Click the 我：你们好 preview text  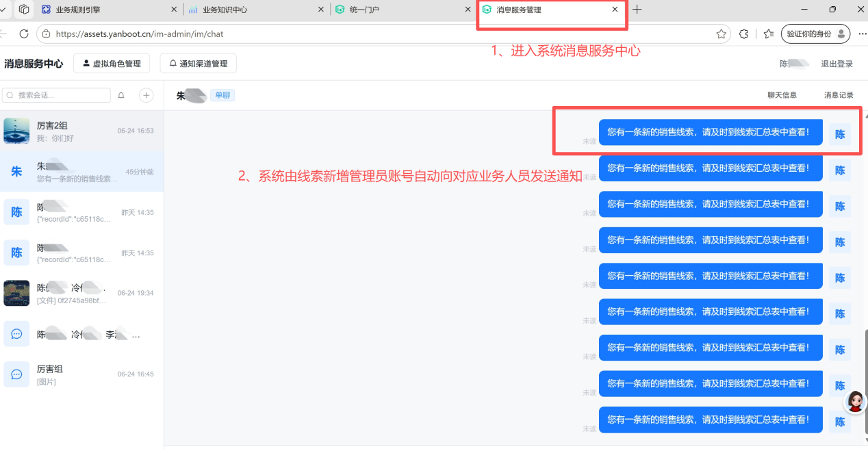coord(55,138)
